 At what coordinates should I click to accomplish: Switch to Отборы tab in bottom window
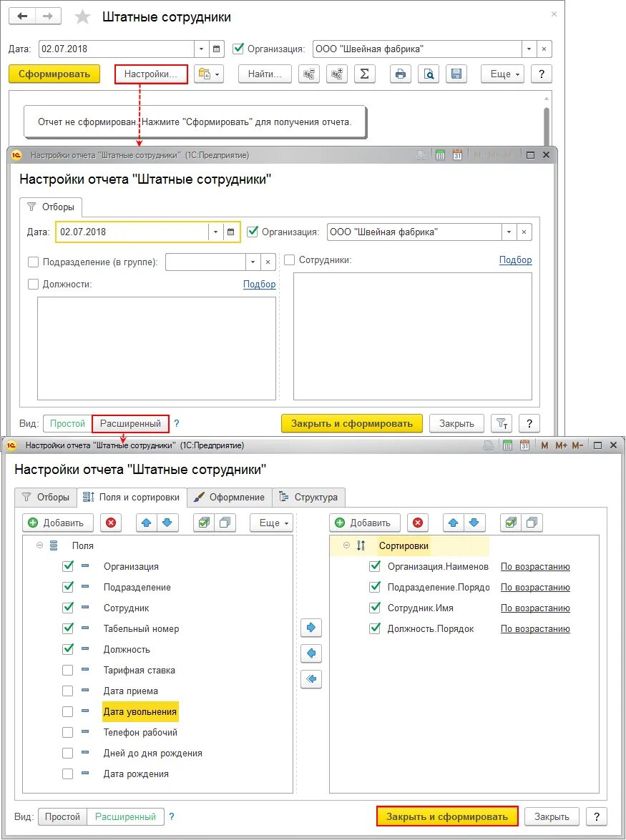pyautogui.click(x=46, y=497)
